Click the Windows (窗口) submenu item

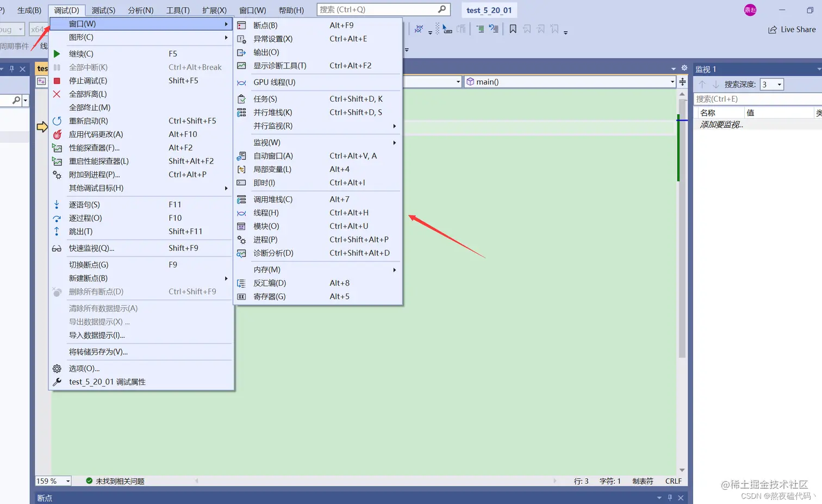(141, 24)
